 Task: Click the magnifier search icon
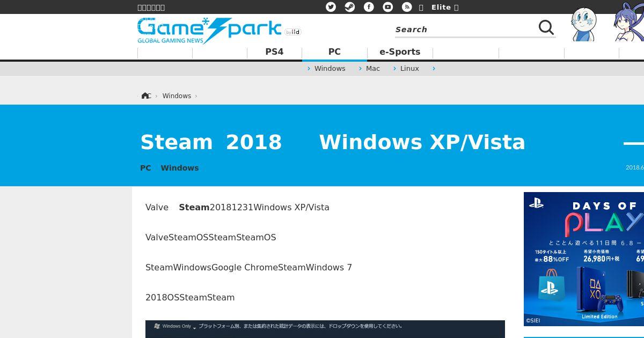546,27
